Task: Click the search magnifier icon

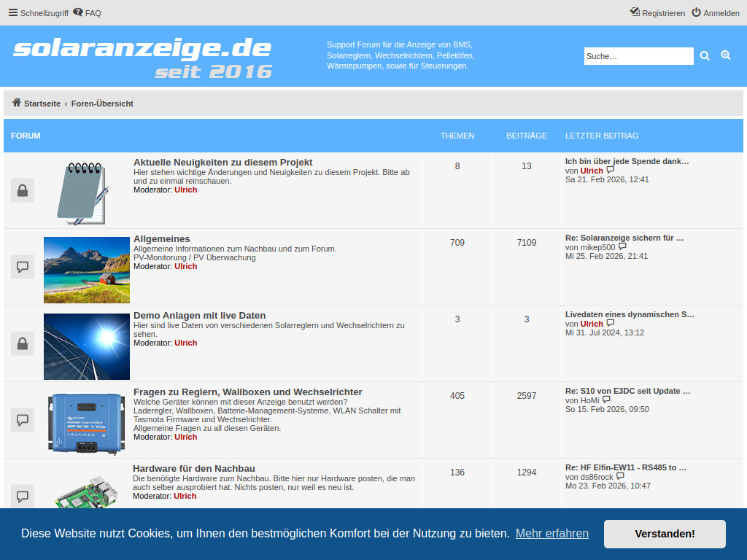Action: click(x=705, y=55)
